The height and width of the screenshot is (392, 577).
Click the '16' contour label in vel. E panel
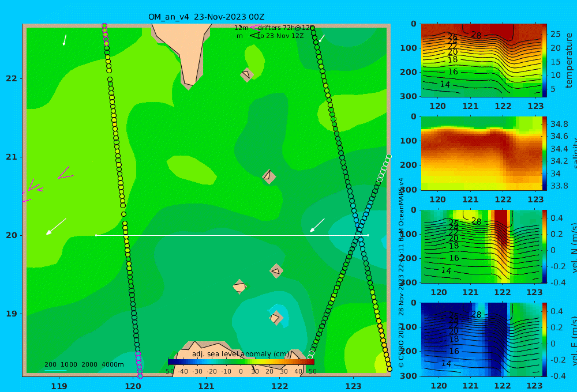(x=454, y=351)
